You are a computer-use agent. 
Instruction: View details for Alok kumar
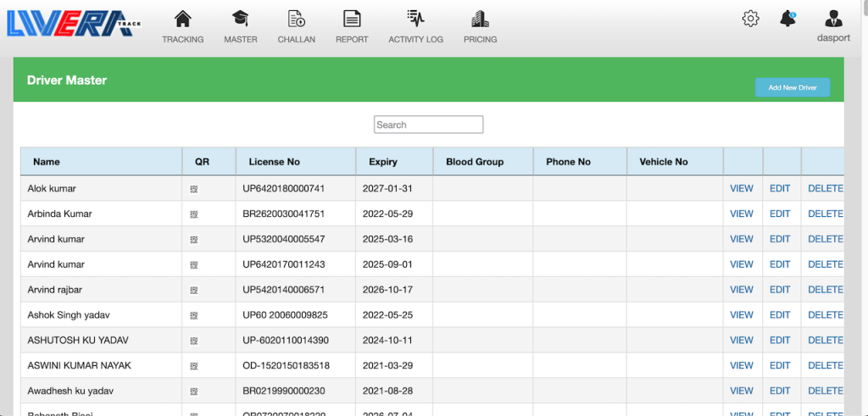click(x=741, y=189)
